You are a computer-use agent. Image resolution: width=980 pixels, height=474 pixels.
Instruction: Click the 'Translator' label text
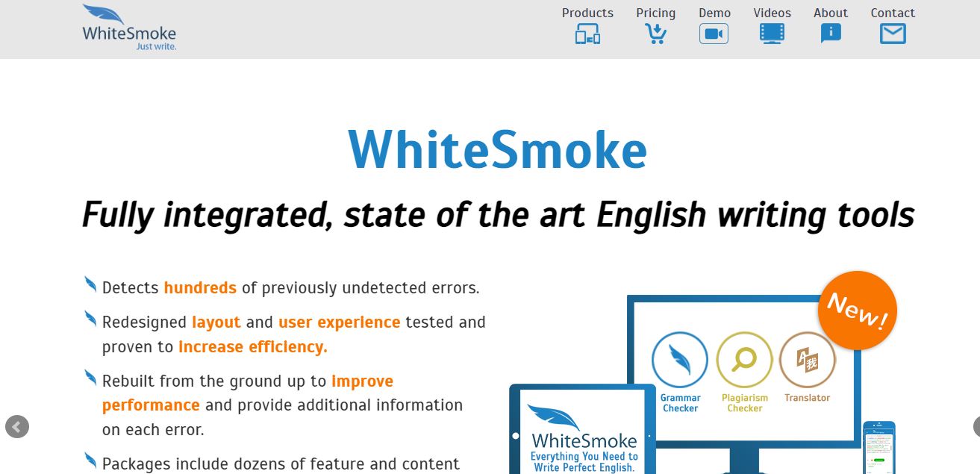807,398
